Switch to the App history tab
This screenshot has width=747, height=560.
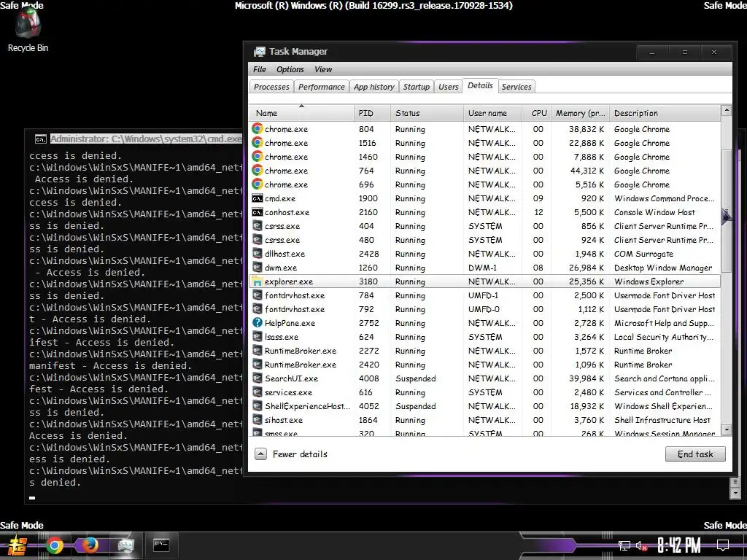(374, 87)
